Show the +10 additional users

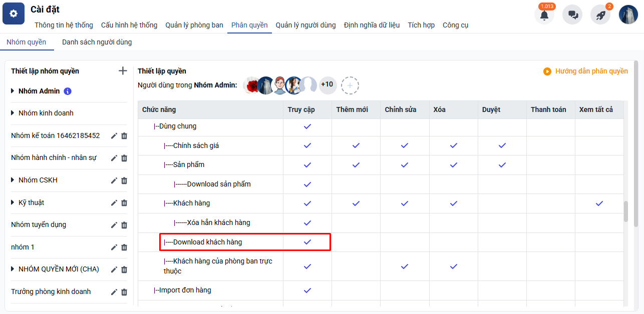coord(327,85)
